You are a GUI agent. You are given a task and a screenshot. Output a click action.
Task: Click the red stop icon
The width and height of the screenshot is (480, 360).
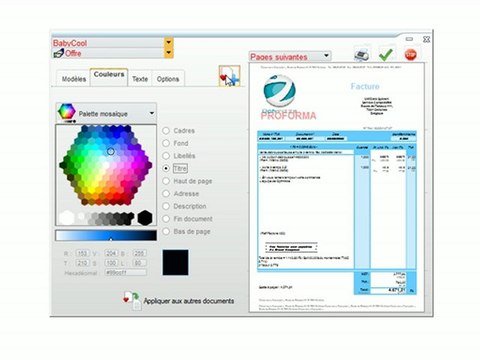click(x=410, y=54)
